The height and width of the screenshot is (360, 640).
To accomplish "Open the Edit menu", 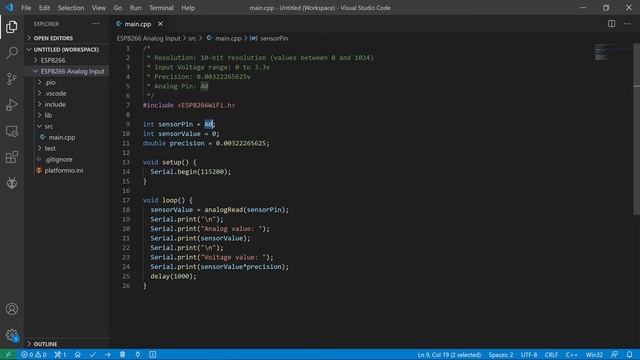I will click(44, 8).
